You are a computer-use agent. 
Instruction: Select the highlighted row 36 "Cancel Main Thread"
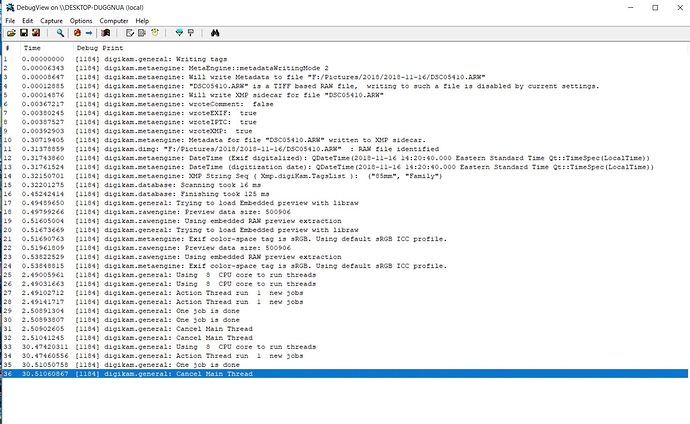[200, 373]
